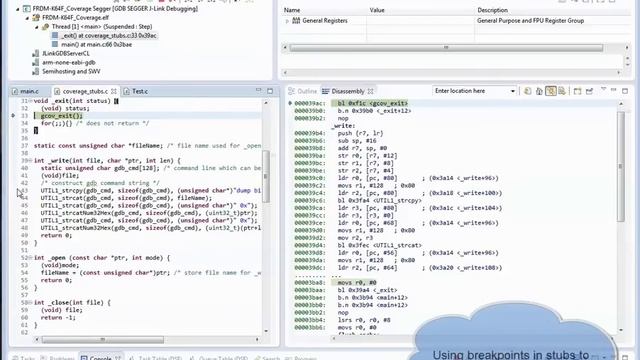Close the coverage_stubs.c editor tab

point(114,91)
